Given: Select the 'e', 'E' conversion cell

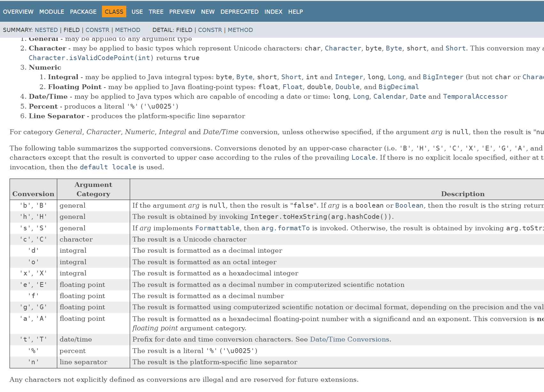Looking at the screenshot, I should pos(33,285).
